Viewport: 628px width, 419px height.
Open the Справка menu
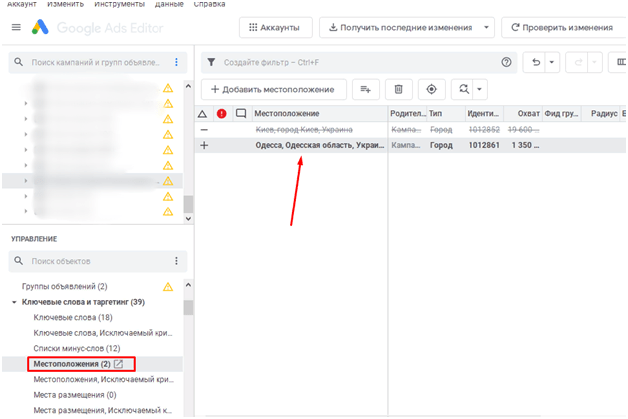209,4
